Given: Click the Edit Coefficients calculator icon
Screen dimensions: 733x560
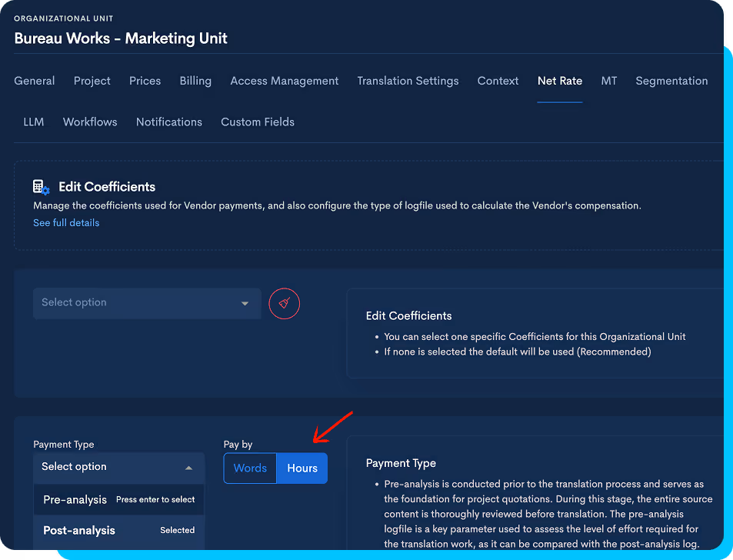Looking at the screenshot, I should [41, 187].
